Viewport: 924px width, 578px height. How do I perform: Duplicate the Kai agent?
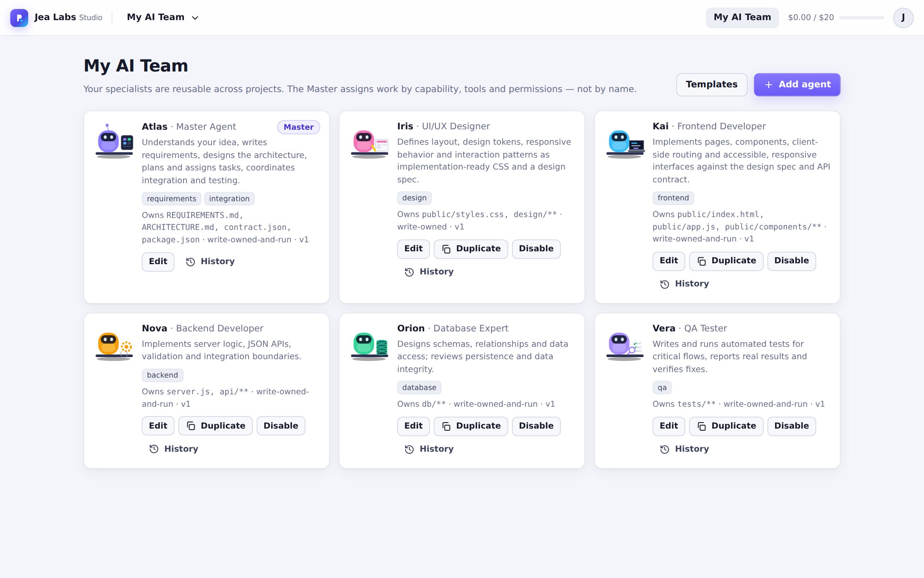point(726,261)
